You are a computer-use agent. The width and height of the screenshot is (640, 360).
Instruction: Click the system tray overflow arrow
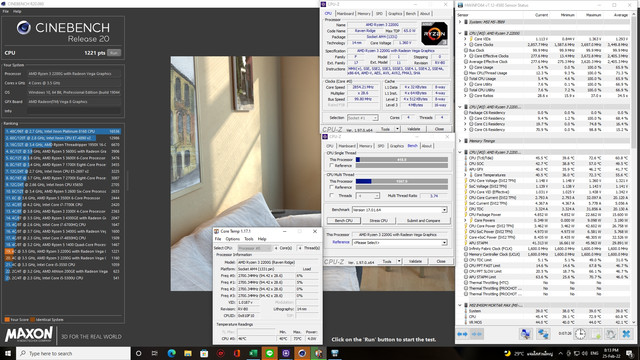click(560, 353)
